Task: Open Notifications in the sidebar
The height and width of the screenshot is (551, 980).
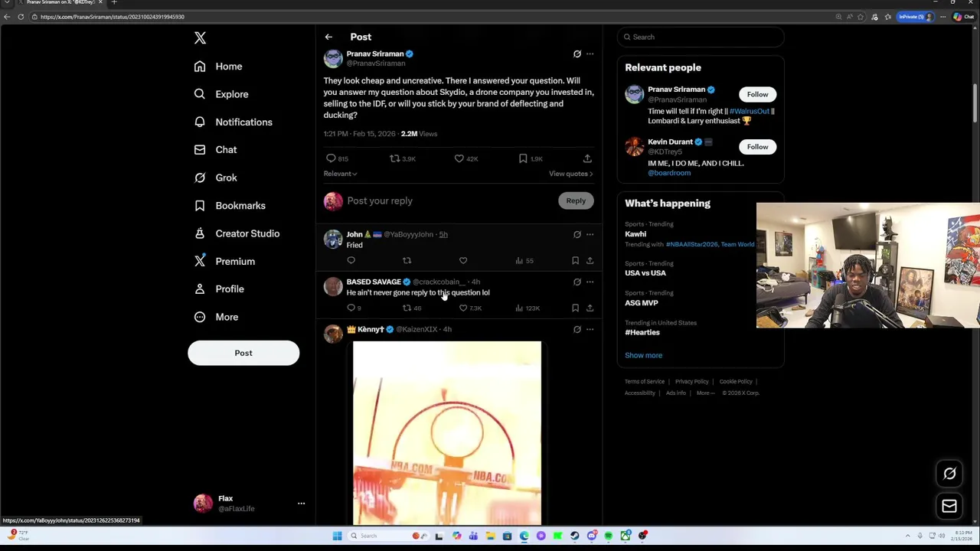Action: [x=234, y=122]
